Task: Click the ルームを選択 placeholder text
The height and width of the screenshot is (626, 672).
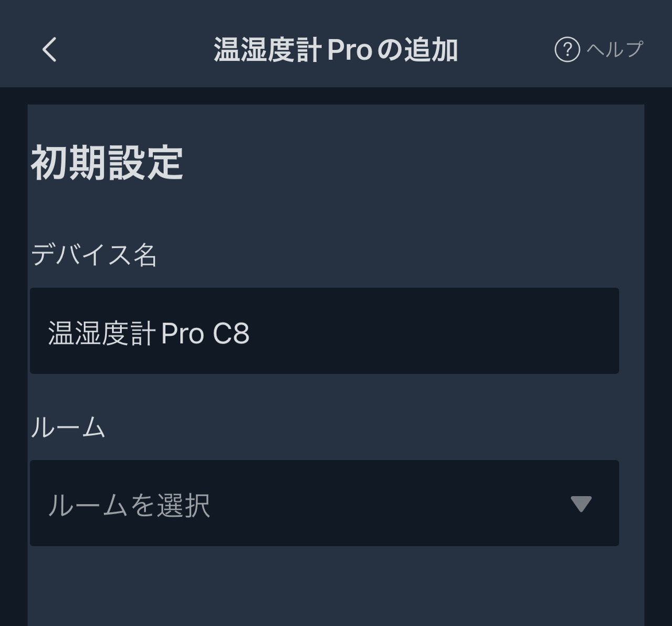Action: point(129,505)
